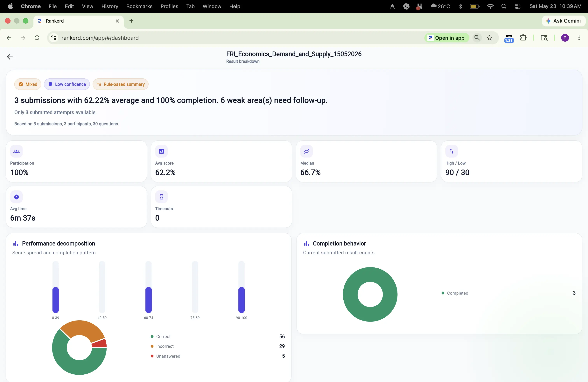Click the back arrow beside the result title

10,57
